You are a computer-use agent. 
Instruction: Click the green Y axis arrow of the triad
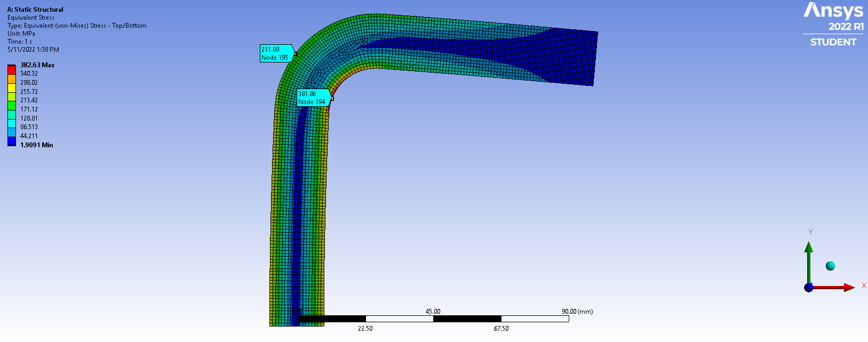809,263
